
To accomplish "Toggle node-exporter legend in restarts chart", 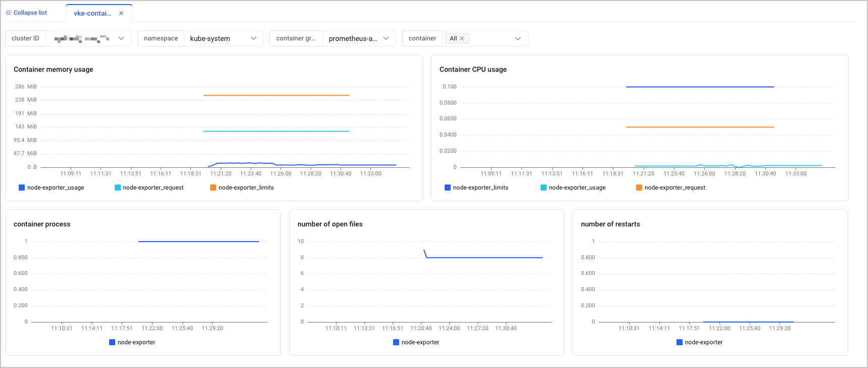I will pos(700,342).
